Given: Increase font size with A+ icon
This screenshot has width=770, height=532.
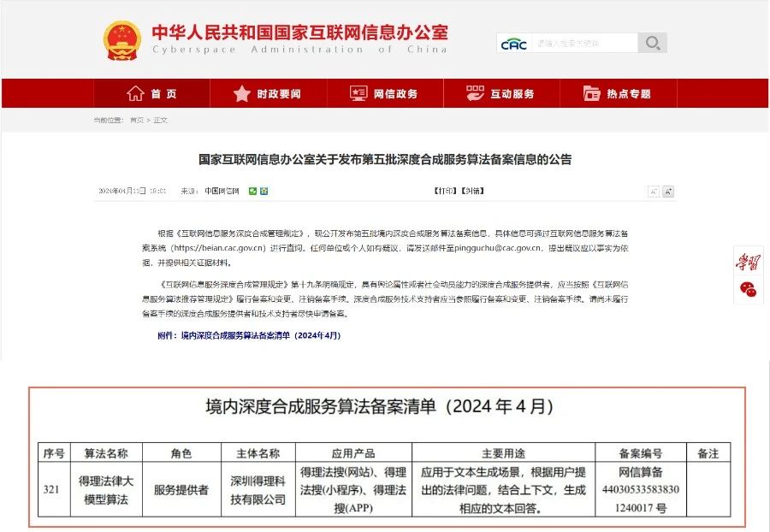Looking at the screenshot, I should (668, 192).
